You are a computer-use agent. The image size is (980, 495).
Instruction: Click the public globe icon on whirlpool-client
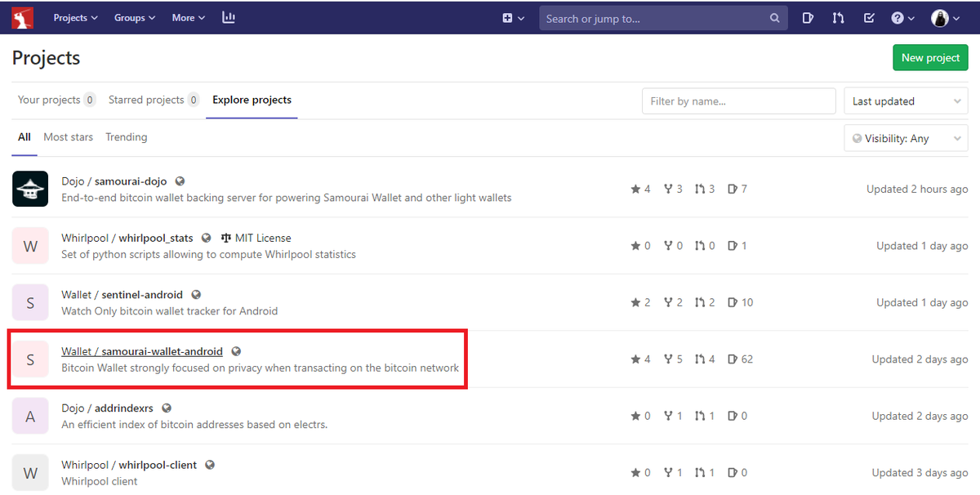(210, 466)
